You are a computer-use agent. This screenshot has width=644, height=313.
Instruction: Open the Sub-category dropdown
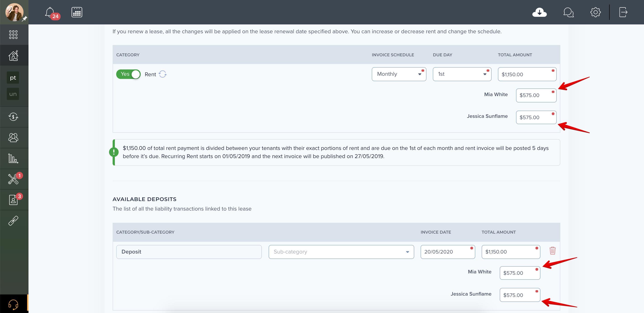coord(341,252)
